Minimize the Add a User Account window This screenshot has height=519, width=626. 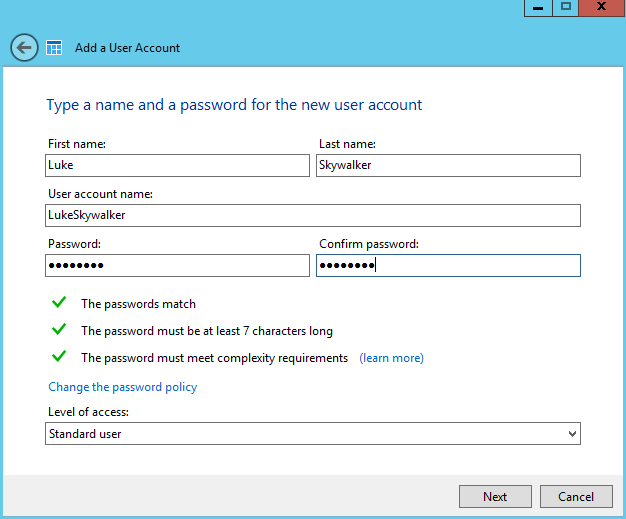click(x=538, y=7)
